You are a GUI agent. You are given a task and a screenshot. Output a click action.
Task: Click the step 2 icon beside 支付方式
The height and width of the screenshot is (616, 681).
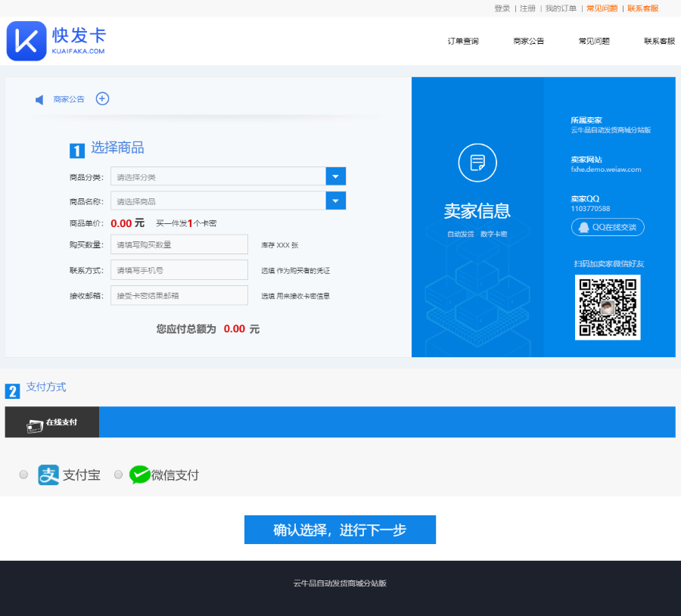pos(12,389)
